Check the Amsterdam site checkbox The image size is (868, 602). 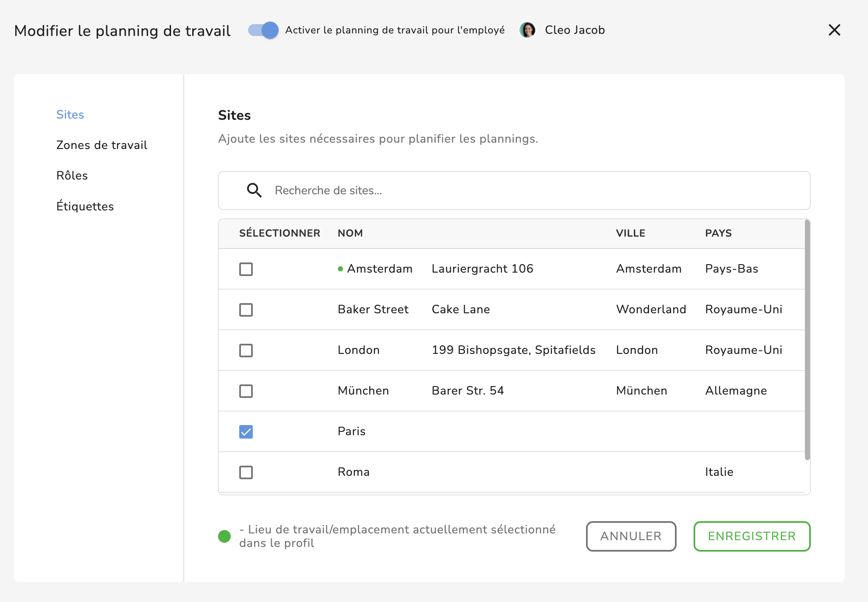[x=246, y=269]
